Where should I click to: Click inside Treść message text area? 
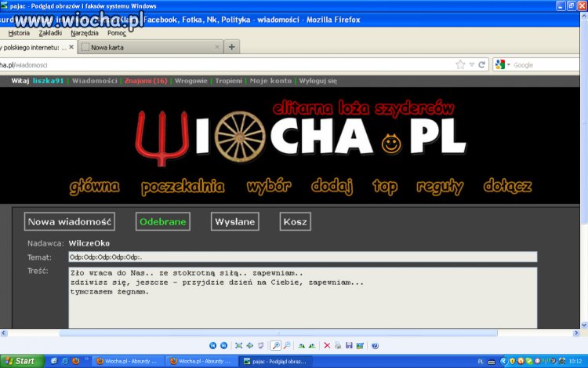[303, 298]
